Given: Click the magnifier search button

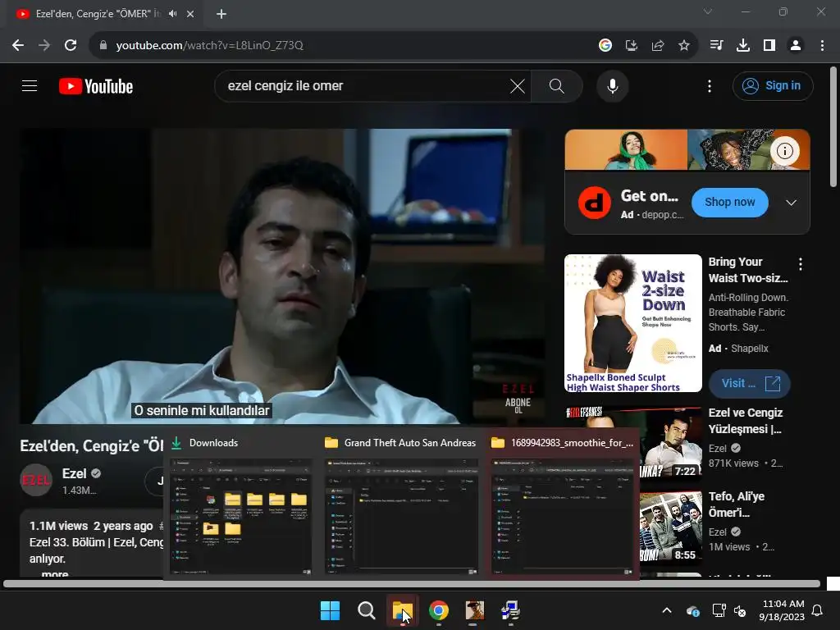Looking at the screenshot, I should (x=556, y=86).
